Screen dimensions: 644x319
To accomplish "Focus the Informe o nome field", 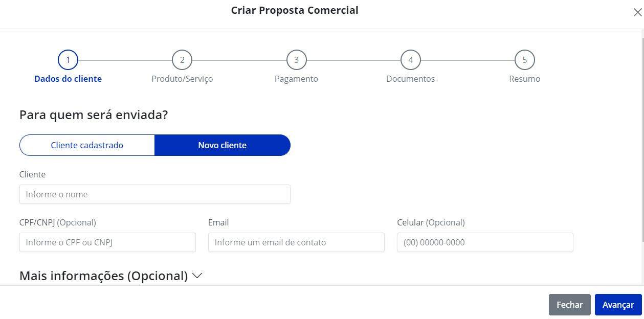I will 155,194.
